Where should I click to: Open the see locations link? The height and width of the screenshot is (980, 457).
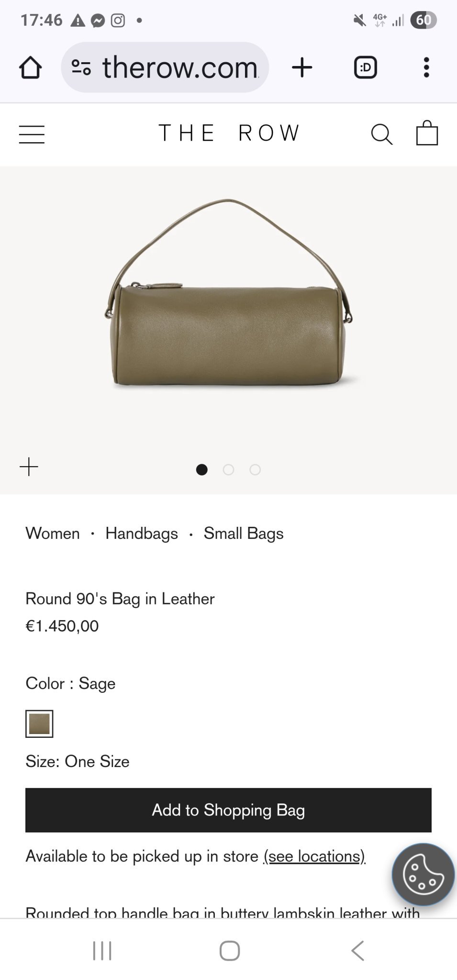coord(314,856)
